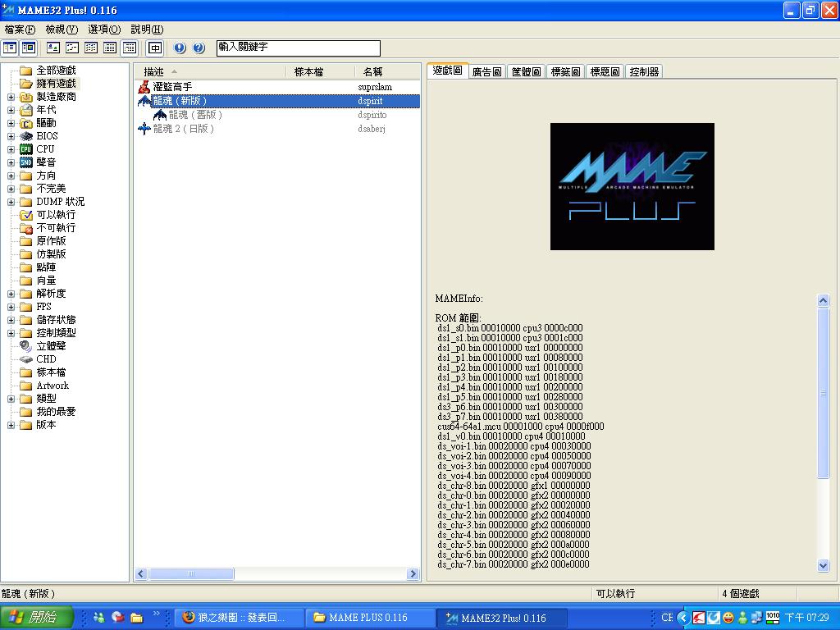Sort by the 描述 column header
Image resolution: width=840 pixels, height=630 pixels.
point(154,72)
